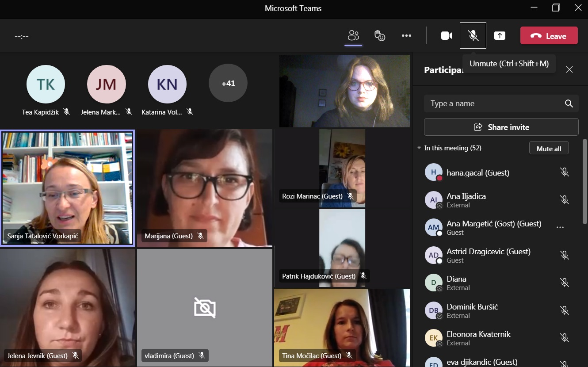Select Patrik Hajduković (Guest) video tile
588x367 pixels.
point(342,248)
